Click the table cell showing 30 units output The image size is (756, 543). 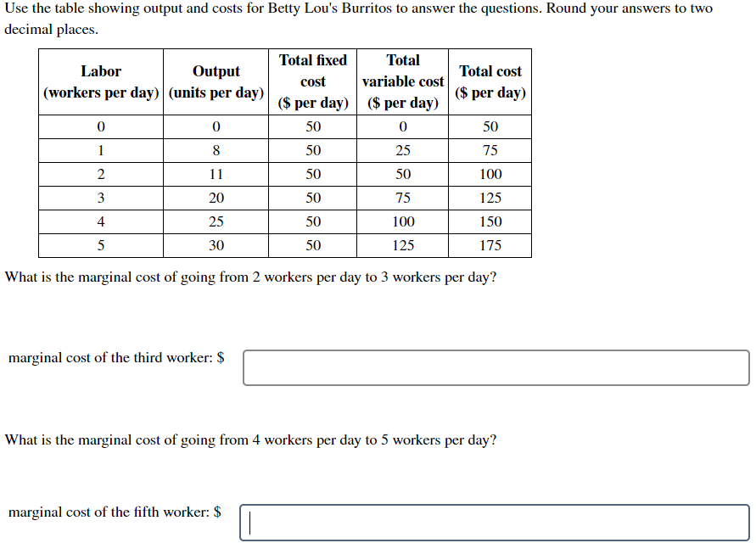216,245
